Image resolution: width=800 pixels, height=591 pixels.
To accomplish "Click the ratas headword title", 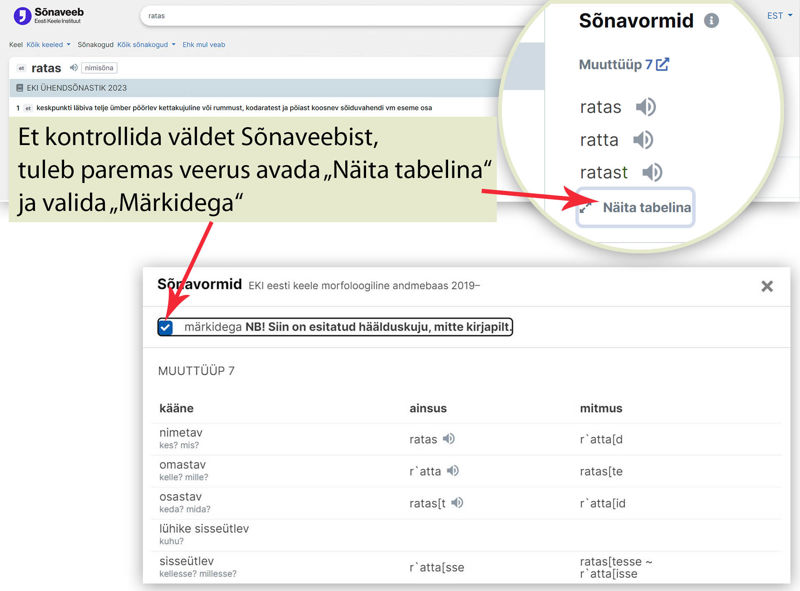I will pyautogui.click(x=46, y=68).
